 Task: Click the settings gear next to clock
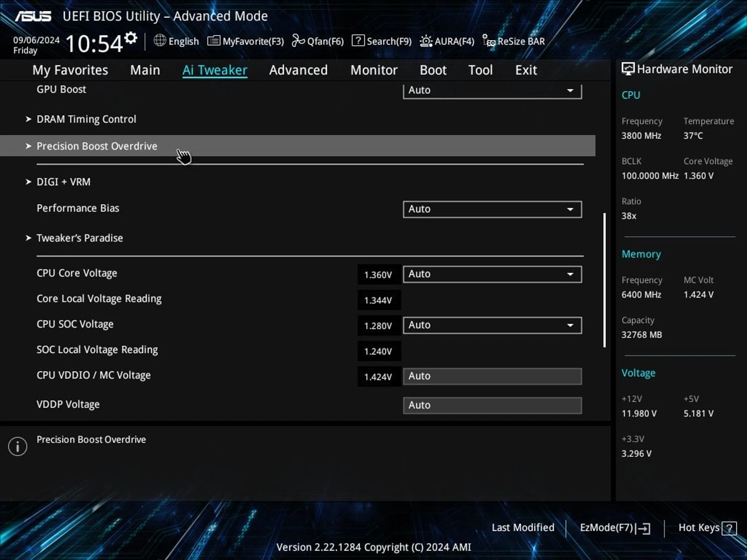click(131, 38)
